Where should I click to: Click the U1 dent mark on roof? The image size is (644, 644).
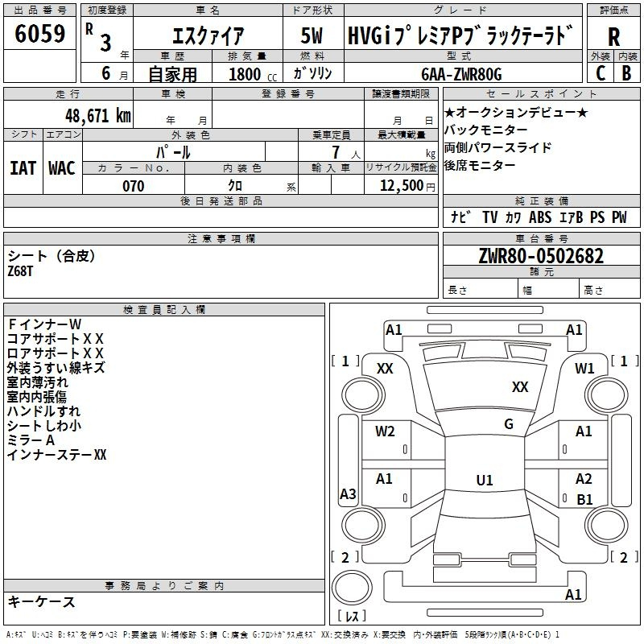[x=485, y=480]
